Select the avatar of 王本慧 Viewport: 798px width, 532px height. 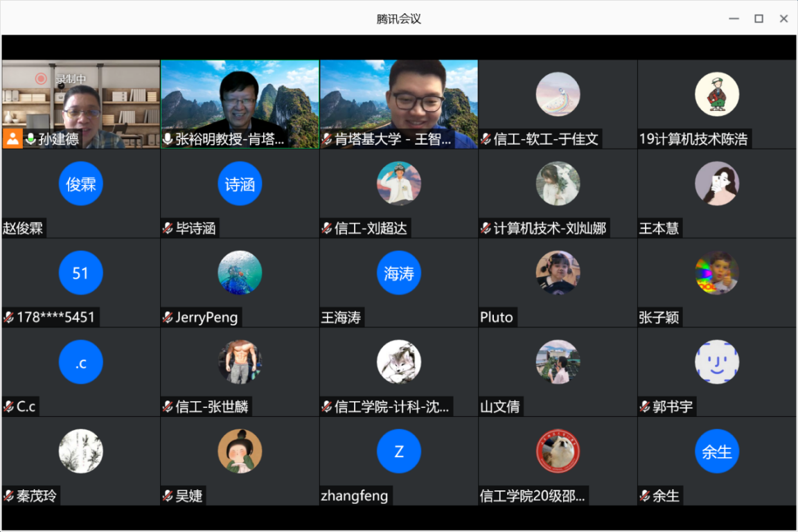click(x=717, y=184)
